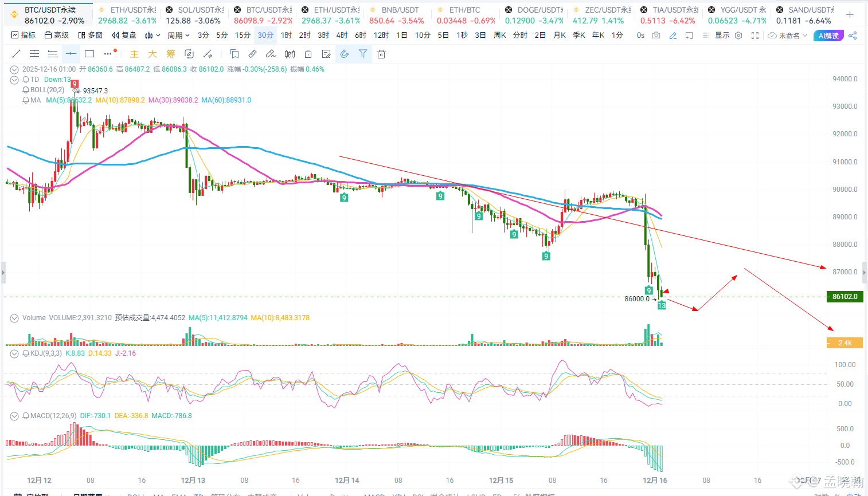Collapse the Volume panel chevron

click(14, 318)
